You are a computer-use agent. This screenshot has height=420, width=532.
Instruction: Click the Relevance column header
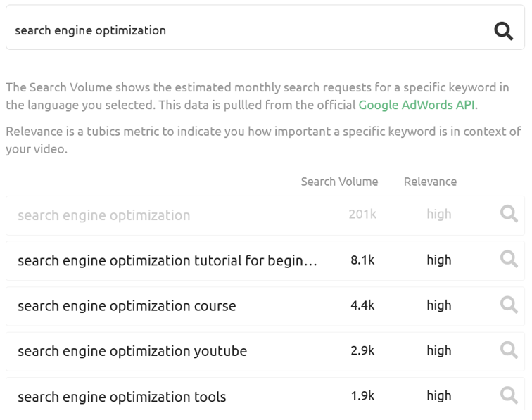(x=430, y=182)
